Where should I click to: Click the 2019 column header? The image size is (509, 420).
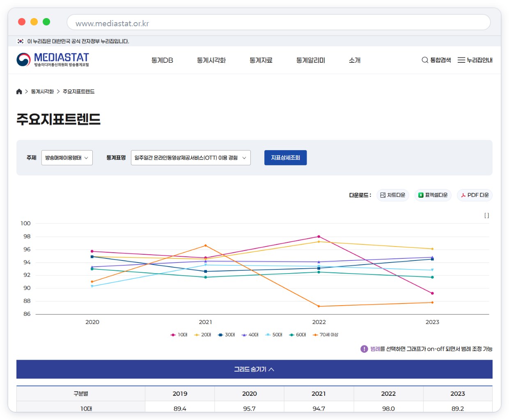(x=180, y=394)
